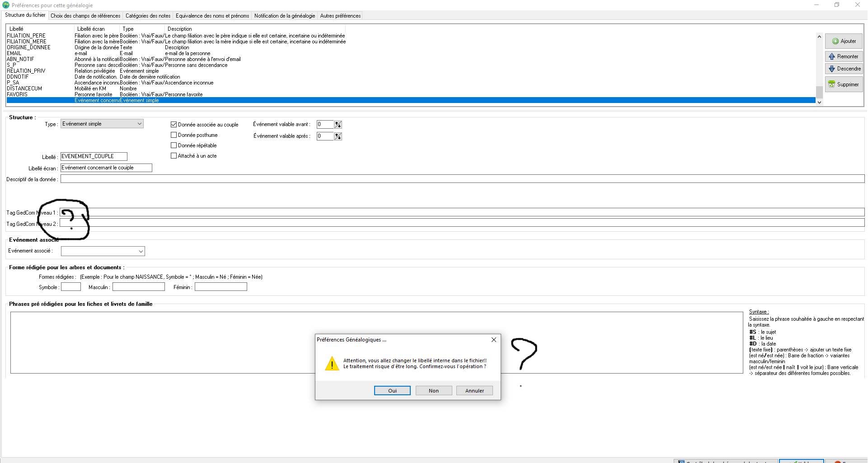Click the field list scrollbar down arrow

819,103
